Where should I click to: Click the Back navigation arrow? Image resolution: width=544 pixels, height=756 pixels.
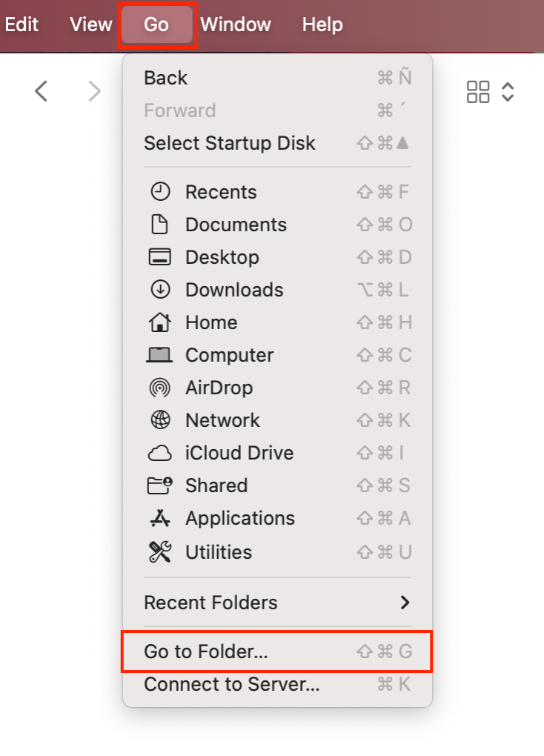[41, 90]
